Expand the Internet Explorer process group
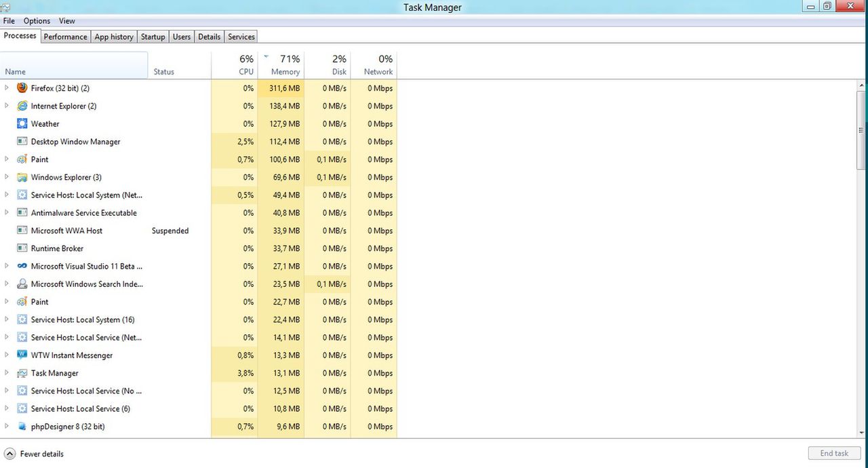Screen dimensions: 868x468 click(x=7, y=106)
